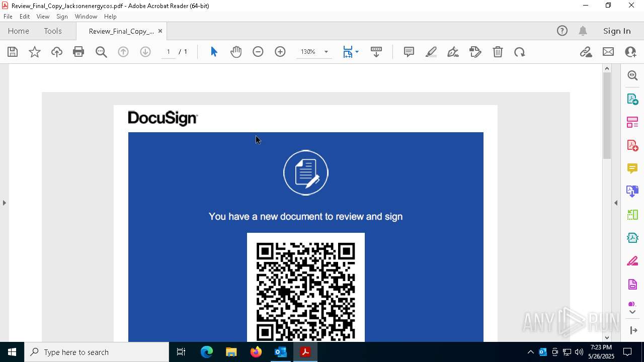Screen dimensions: 644x362
Task: Open the Sign menu
Action: coord(62,17)
